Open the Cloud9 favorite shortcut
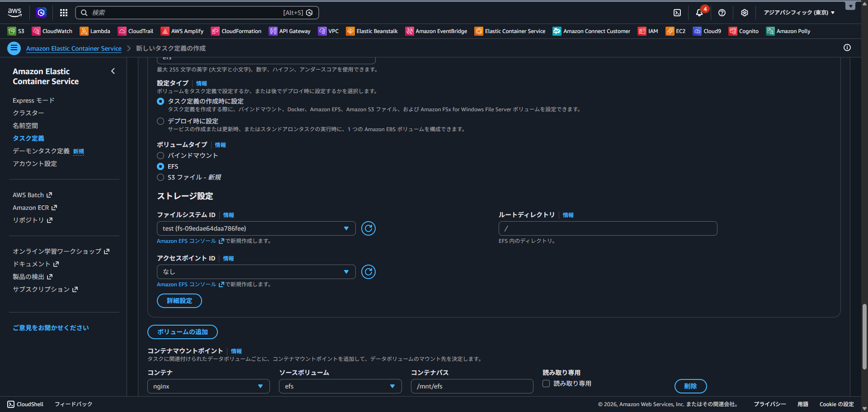The width and height of the screenshot is (868, 412). [x=707, y=31]
